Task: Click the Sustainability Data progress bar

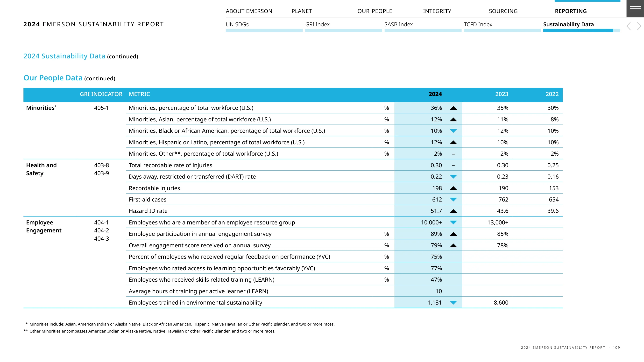Action: pyautogui.click(x=581, y=30)
